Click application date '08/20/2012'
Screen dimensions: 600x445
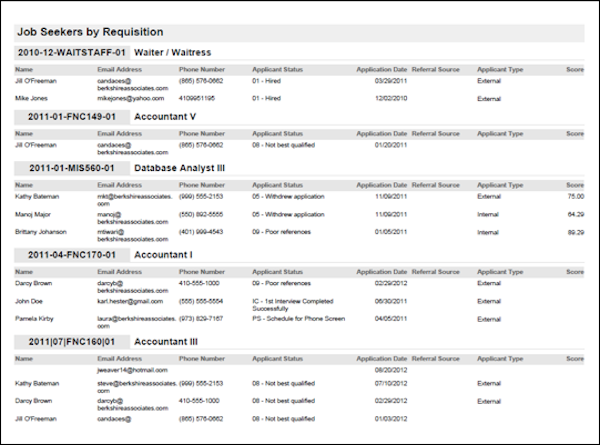[x=391, y=370]
